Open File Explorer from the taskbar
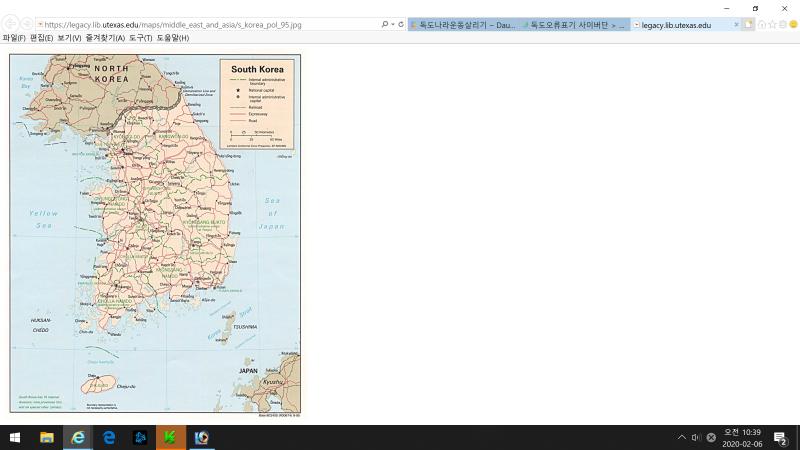Screen dimensions: 800x450 [x=46, y=437]
